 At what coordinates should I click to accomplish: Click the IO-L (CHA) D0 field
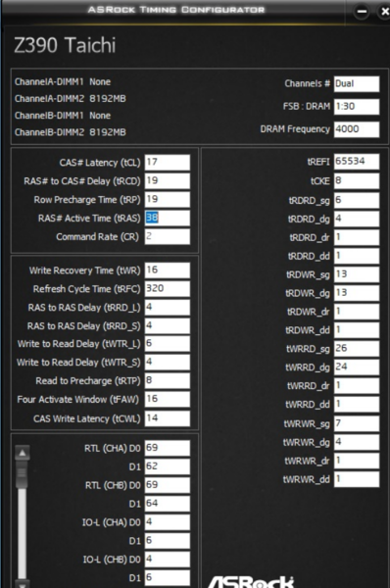click(168, 522)
